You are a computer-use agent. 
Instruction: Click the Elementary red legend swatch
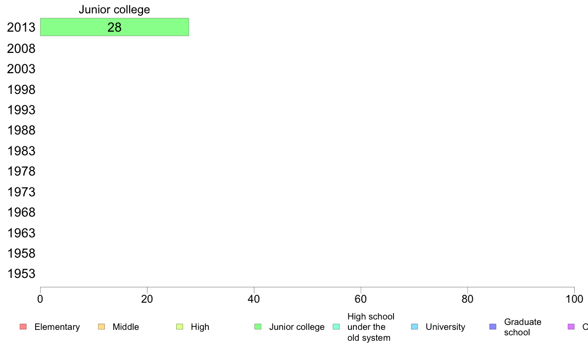pyautogui.click(x=23, y=327)
